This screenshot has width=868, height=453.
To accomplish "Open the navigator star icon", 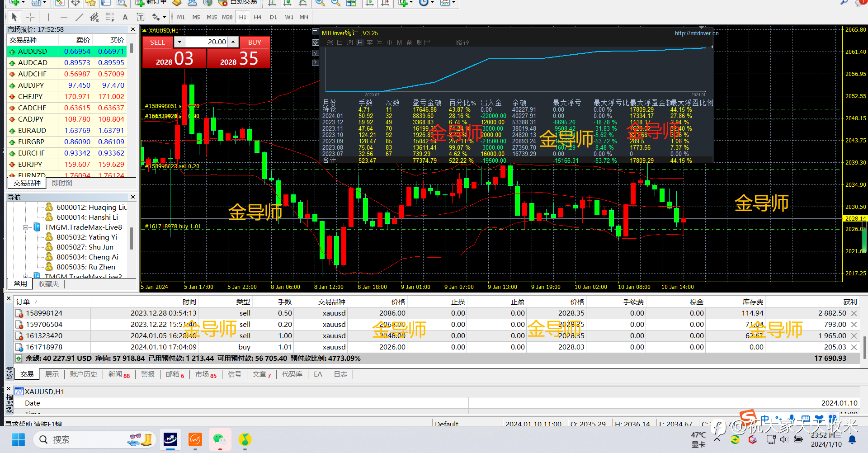I will pyautogui.click(x=91, y=3).
